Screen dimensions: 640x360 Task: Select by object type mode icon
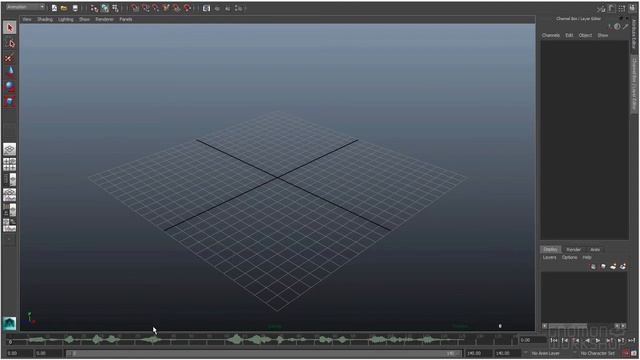click(x=105, y=8)
